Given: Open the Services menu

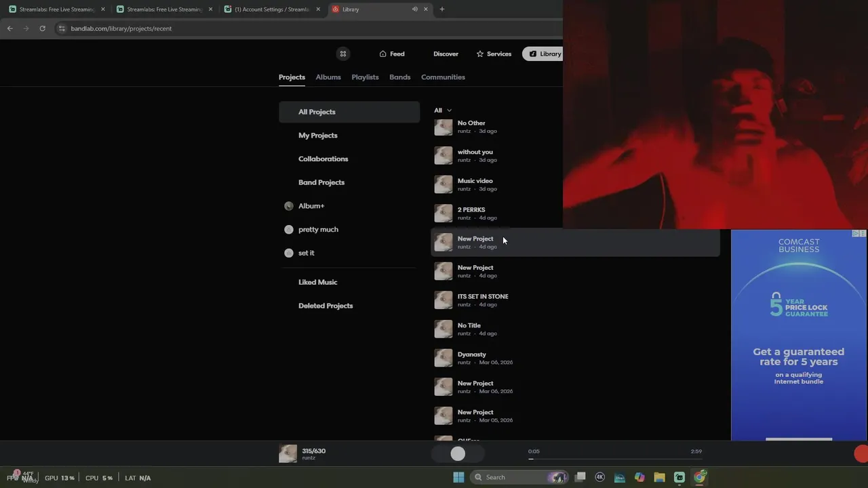Looking at the screenshot, I should [494, 54].
